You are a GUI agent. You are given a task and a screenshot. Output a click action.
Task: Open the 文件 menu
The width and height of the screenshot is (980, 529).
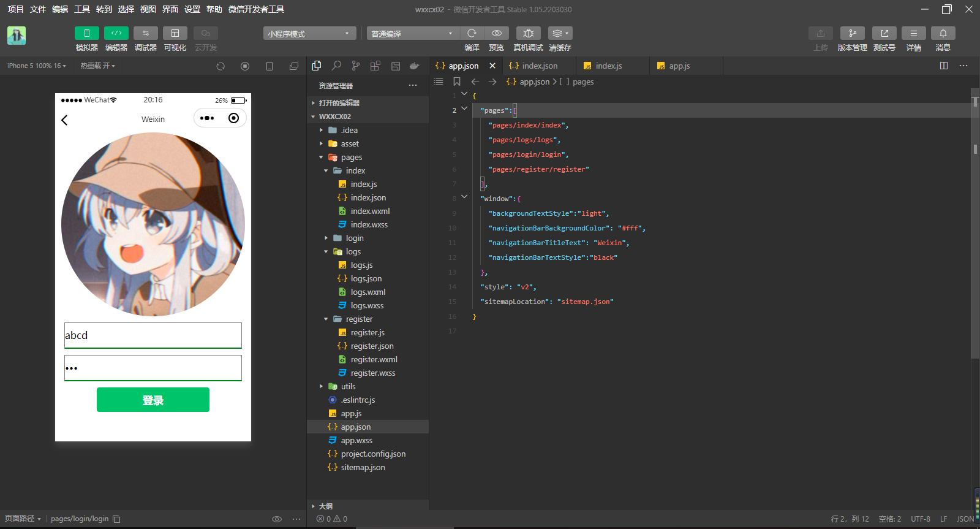coord(38,9)
